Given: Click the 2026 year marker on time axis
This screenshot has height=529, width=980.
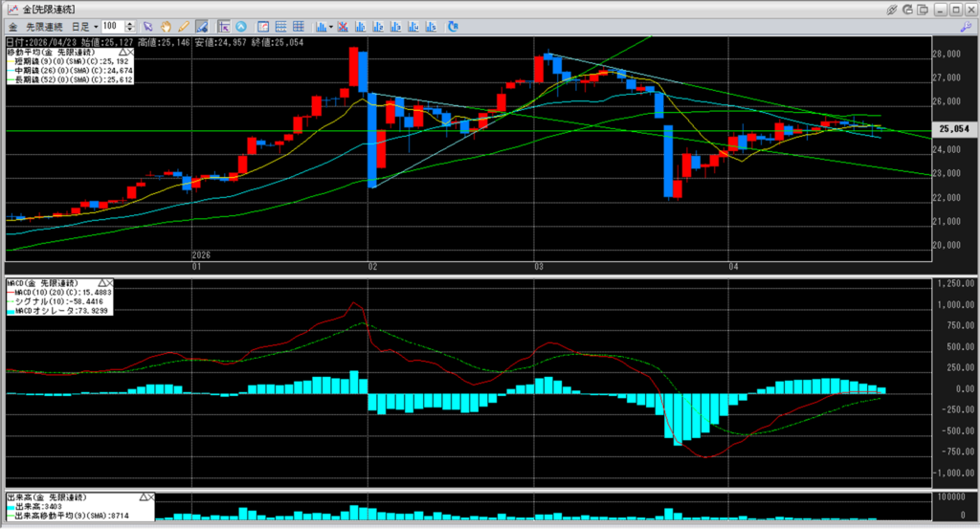Looking at the screenshot, I should point(201,254).
